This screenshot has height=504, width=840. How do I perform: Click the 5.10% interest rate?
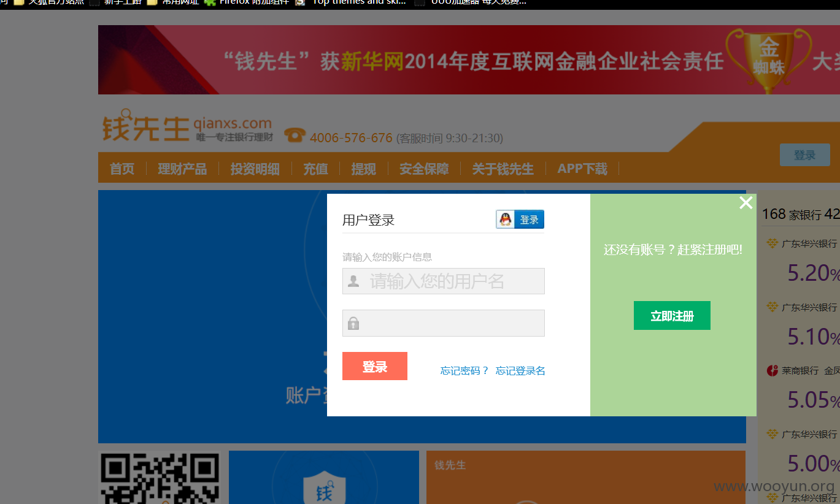tap(814, 337)
